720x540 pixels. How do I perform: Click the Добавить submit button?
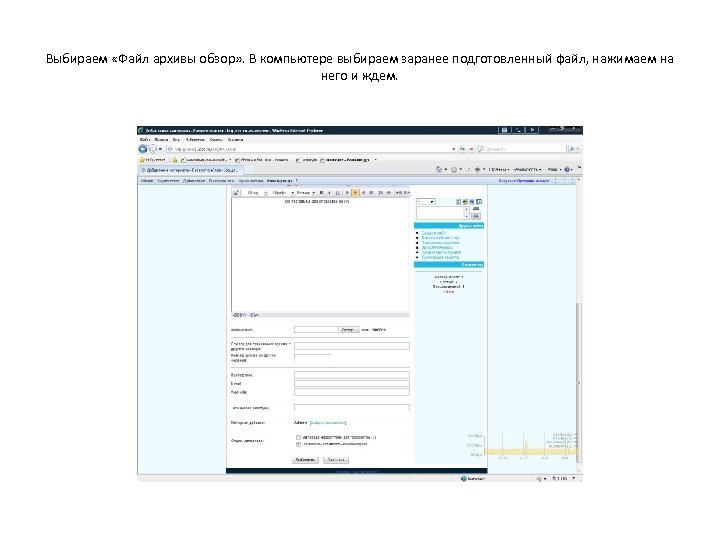tap(305, 460)
